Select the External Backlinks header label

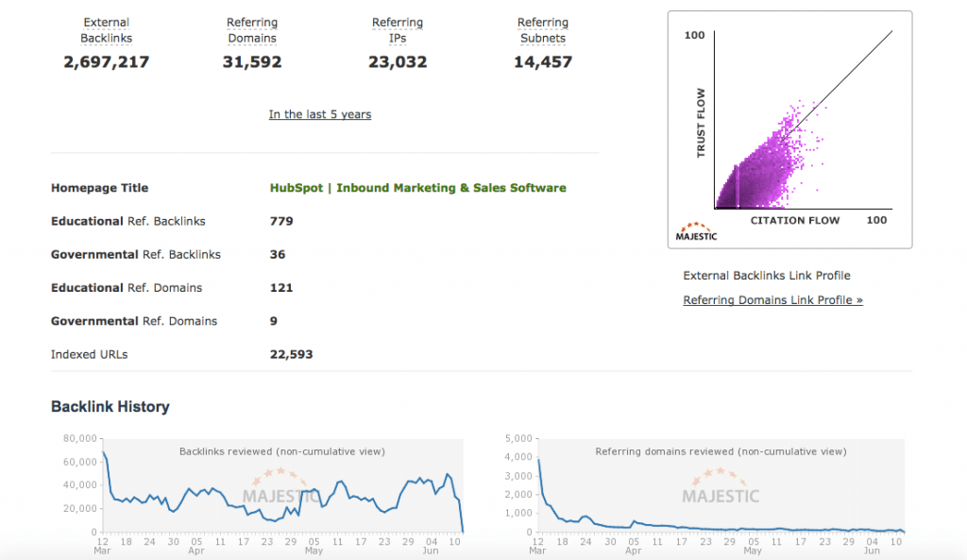click(x=107, y=30)
